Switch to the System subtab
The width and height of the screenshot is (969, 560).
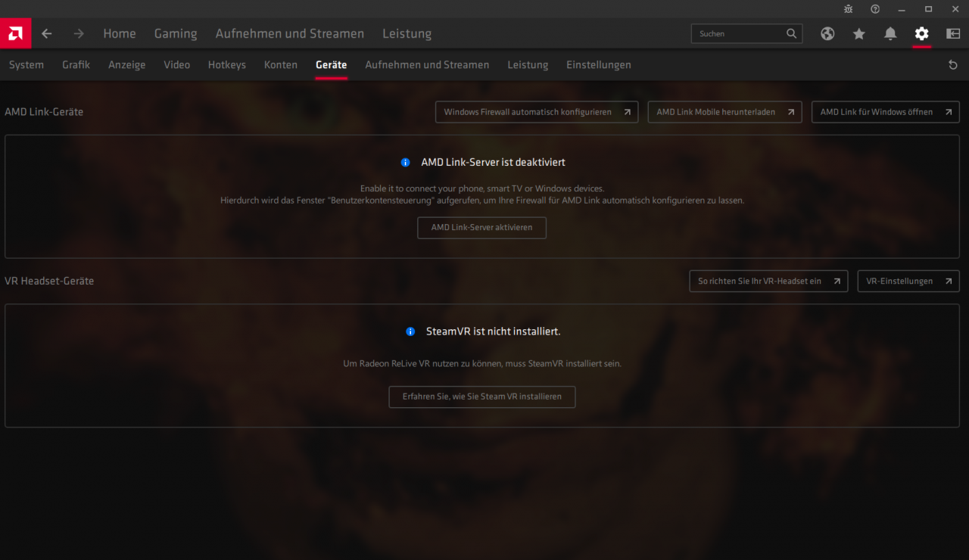[x=26, y=65]
